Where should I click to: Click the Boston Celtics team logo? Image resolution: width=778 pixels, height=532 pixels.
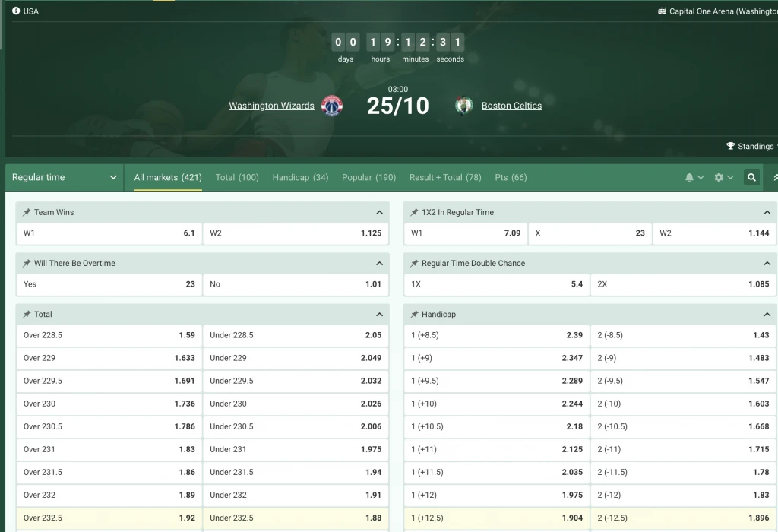tap(463, 106)
